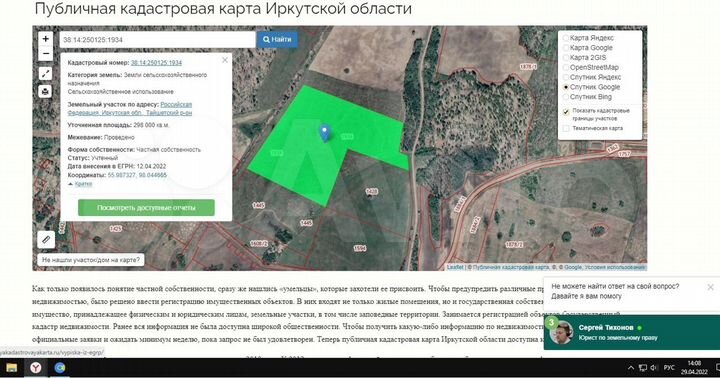Screen dimensions: 720x378
Task: Click Форма собственности: Частная собственность text
Action: click(134, 150)
